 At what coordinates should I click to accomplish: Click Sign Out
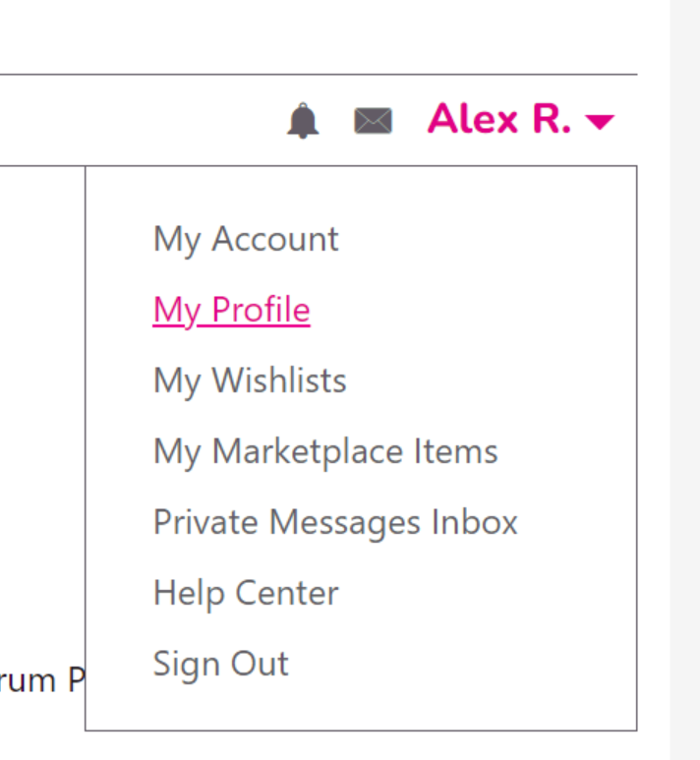point(221,664)
